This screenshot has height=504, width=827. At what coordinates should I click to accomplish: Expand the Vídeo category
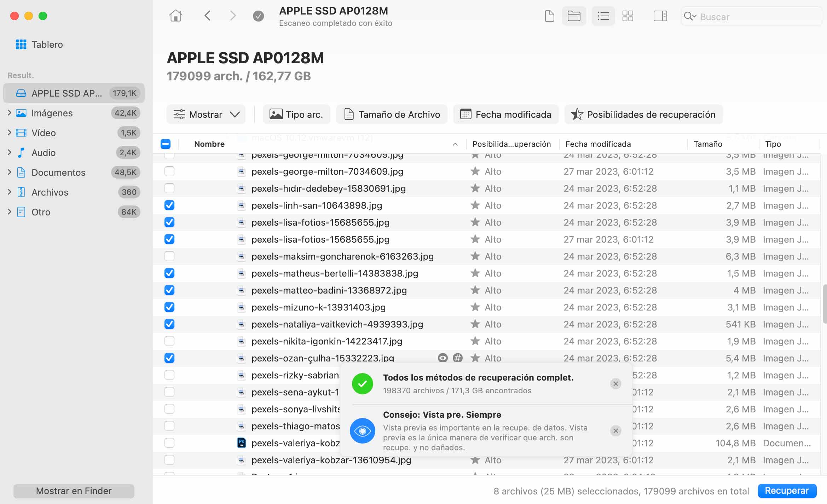[x=9, y=133]
